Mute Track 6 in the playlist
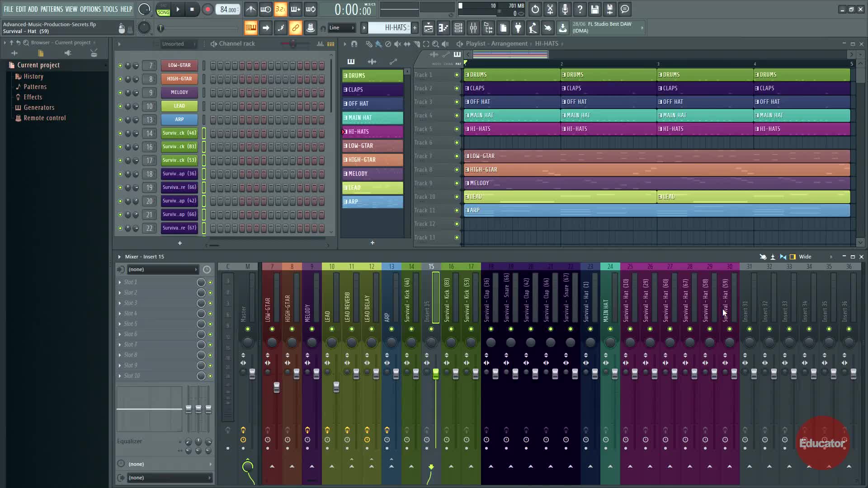The image size is (868, 488). point(457,143)
